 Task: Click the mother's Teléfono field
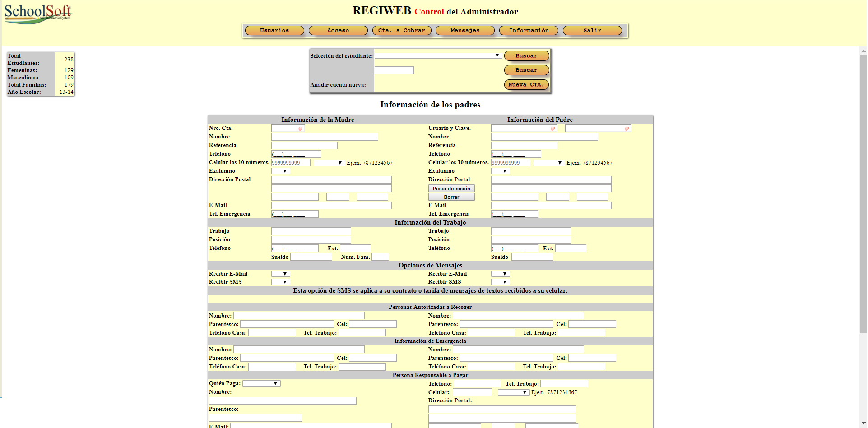pos(296,154)
